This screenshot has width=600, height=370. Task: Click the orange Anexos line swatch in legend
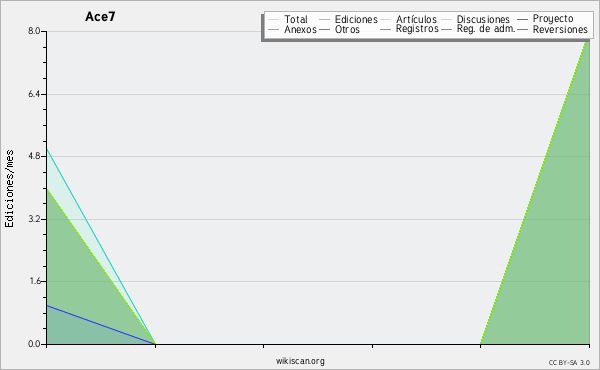(x=274, y=29)
